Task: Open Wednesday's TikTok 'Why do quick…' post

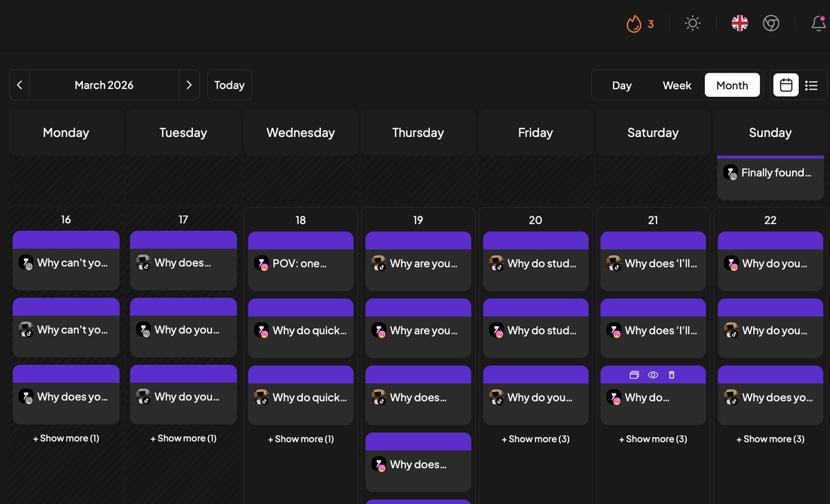Action: [300, 395]
